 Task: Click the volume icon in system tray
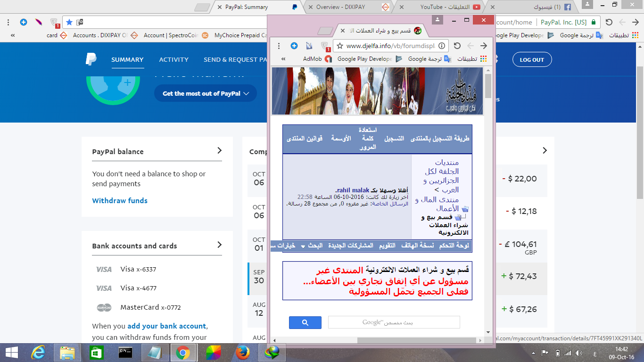point(579,353)
